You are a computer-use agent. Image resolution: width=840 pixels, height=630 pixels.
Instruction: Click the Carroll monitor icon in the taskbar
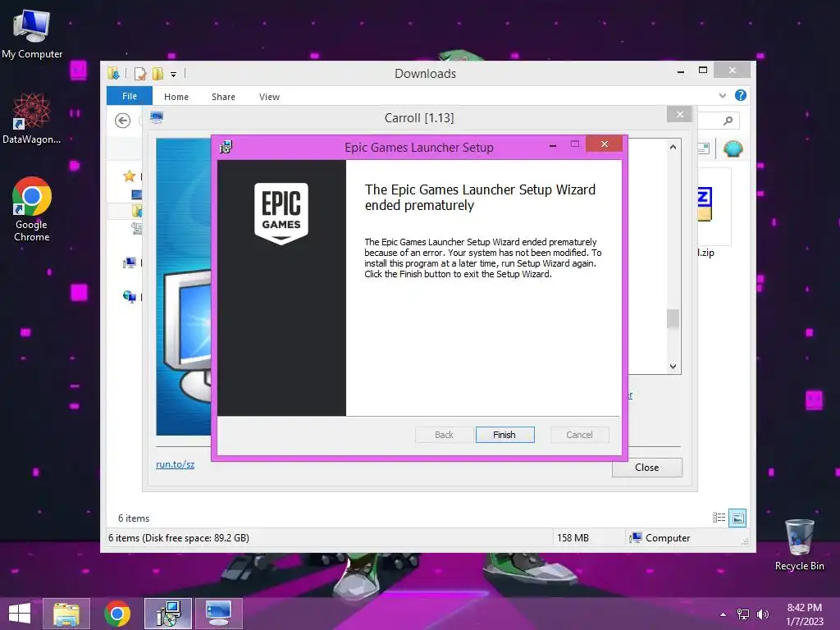pyautogui.click(x=218, y=614)
